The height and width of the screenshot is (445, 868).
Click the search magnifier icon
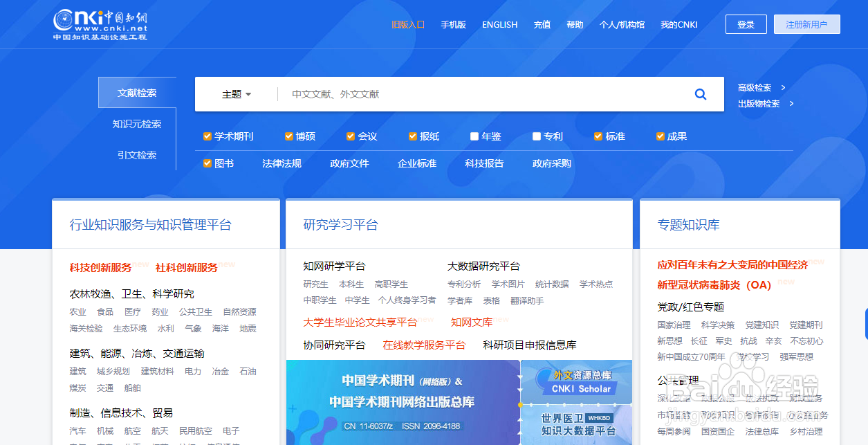click(x=700, y=94)
